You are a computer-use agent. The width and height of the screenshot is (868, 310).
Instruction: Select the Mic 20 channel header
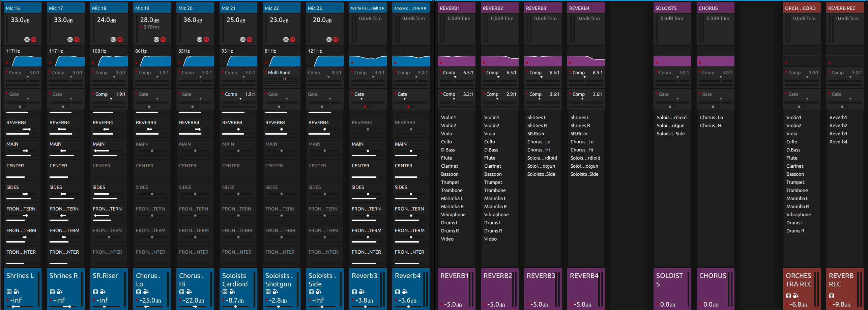[x=195, y=8]
